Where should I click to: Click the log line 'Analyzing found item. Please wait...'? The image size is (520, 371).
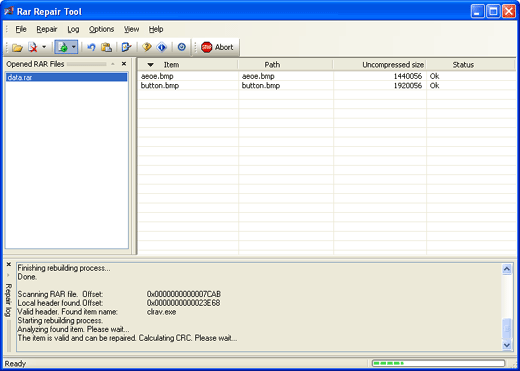tap(73, 329)
